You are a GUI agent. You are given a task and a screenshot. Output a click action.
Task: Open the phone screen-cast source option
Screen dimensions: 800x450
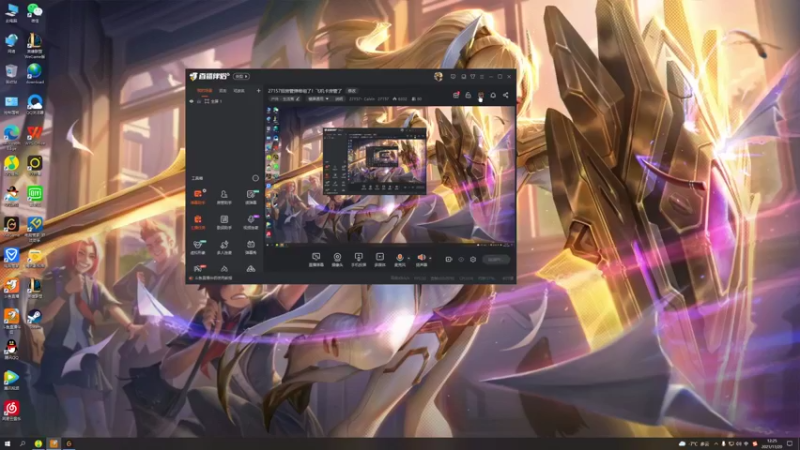point(358,259)
